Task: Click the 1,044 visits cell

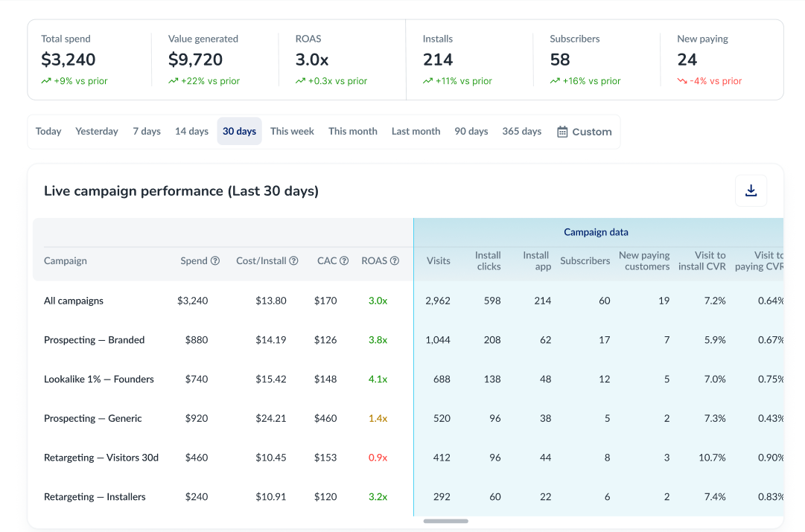Action: [x=438, y=339]
